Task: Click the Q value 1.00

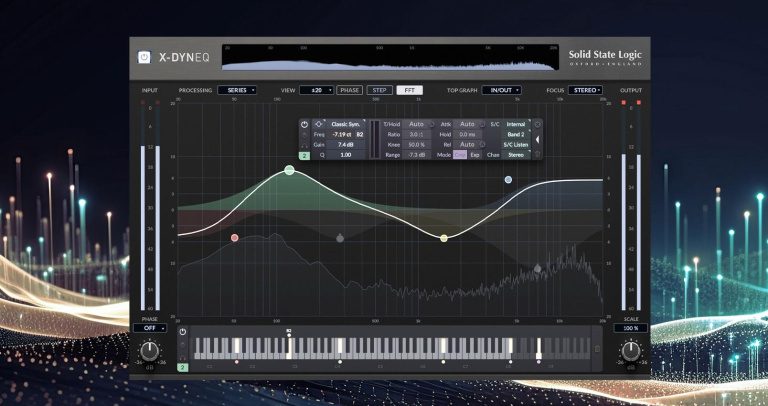Action: [346, 155]
